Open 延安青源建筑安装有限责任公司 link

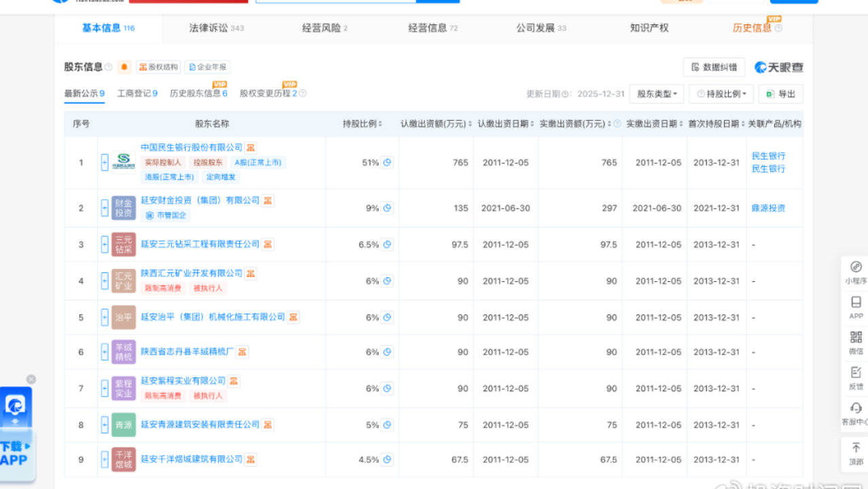(201, 424)
